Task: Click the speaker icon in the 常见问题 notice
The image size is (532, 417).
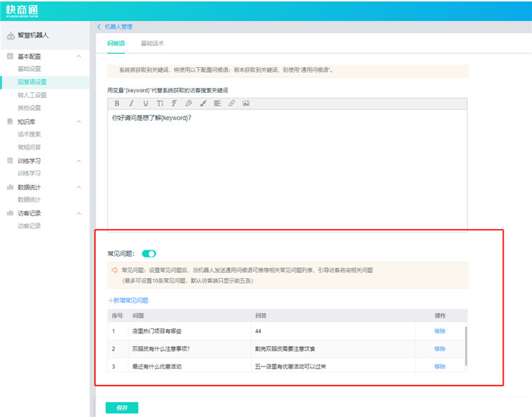Action: pos(115,270)
